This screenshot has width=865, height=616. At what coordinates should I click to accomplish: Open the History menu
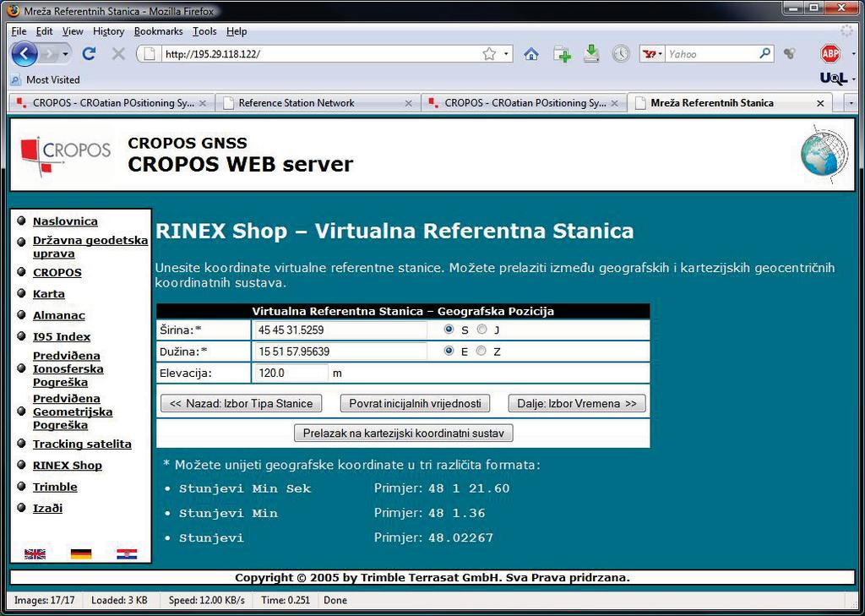[x=109, y=31]
